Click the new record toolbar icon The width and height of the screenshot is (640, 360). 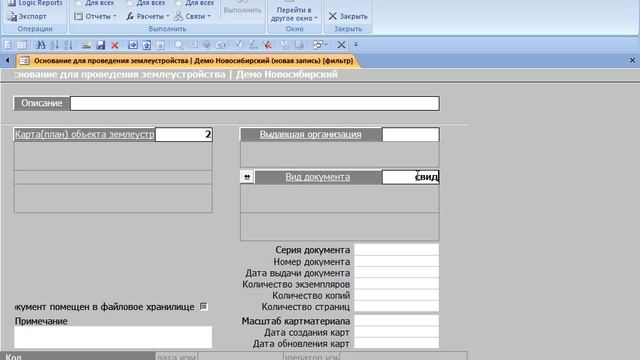coord(86,45)
